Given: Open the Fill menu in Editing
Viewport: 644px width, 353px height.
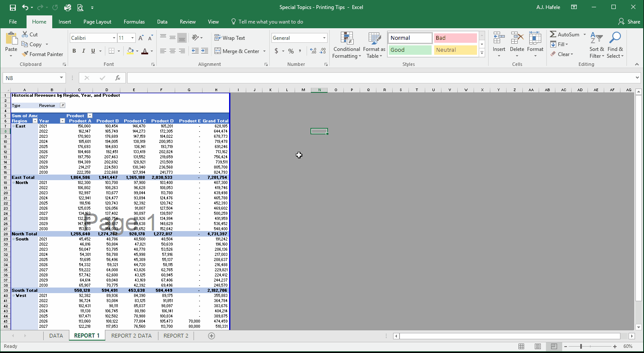Looking at the screenshot, I should pyautogui.click(x=559, y=44).
